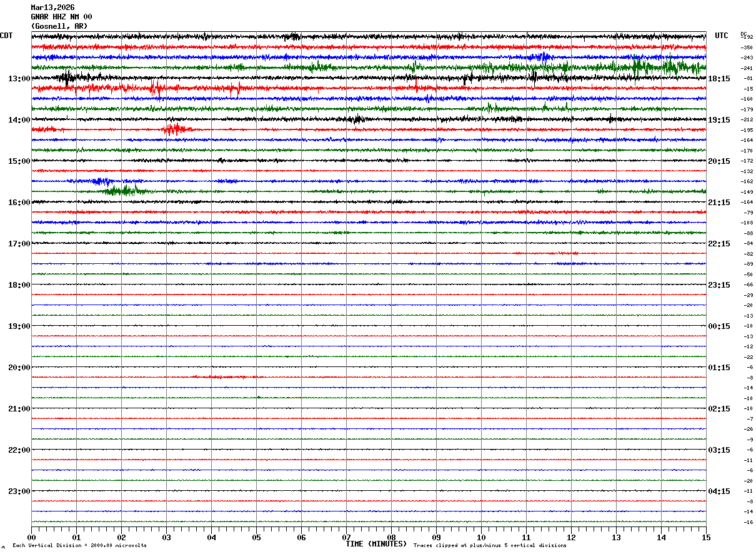756x554 pixels.
Task: Click the DC offset value "-16"
Action: click(x=748, y=522)
